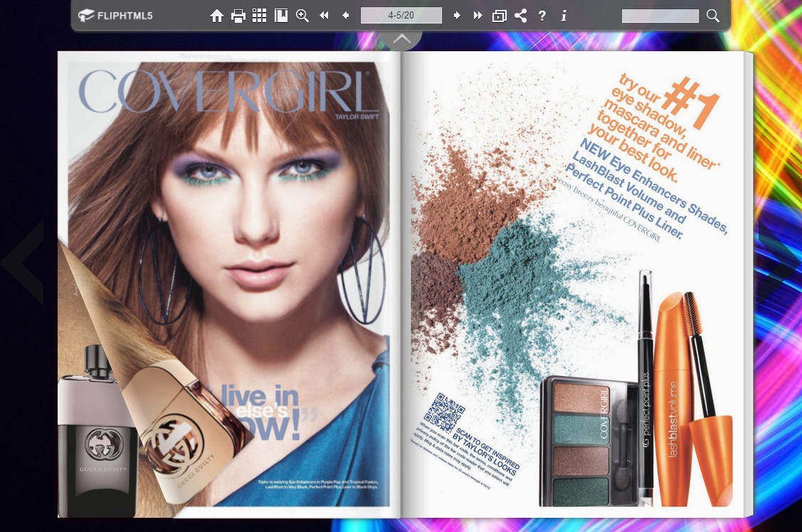Image resolution: width=802 pixels, height=532 pixels.
Task: Click the 4-5/20 page number field
Action: [x=401, y=15]
